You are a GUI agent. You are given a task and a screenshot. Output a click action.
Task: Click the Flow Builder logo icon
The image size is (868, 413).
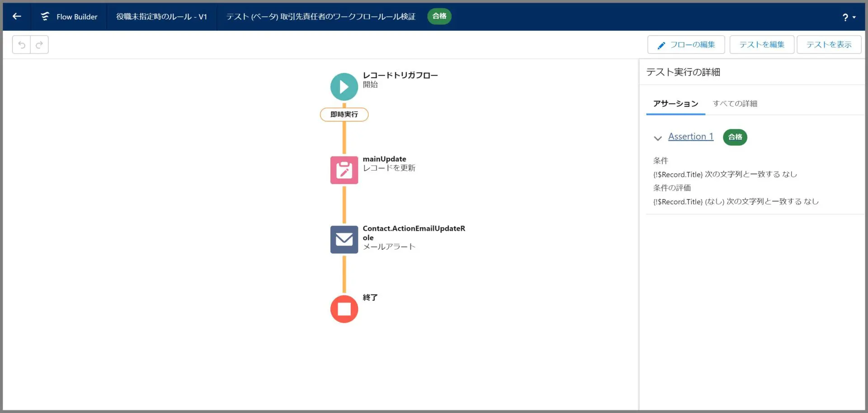coord(45,17)
